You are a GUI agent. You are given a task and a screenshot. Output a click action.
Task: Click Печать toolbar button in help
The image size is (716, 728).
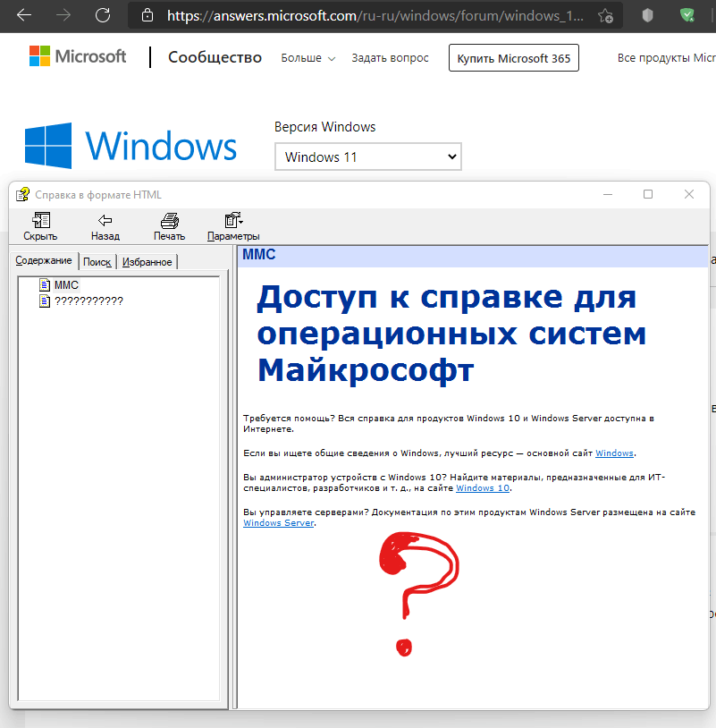point(169,226)
